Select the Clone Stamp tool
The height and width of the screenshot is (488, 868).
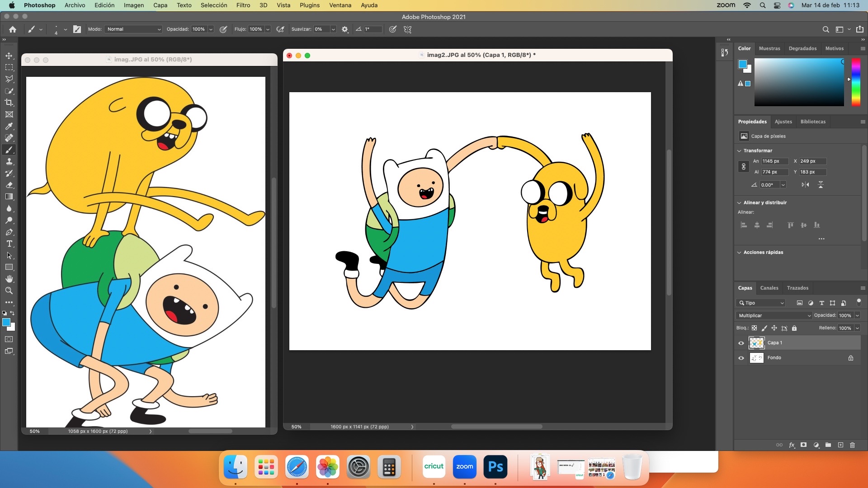point(9,161)
